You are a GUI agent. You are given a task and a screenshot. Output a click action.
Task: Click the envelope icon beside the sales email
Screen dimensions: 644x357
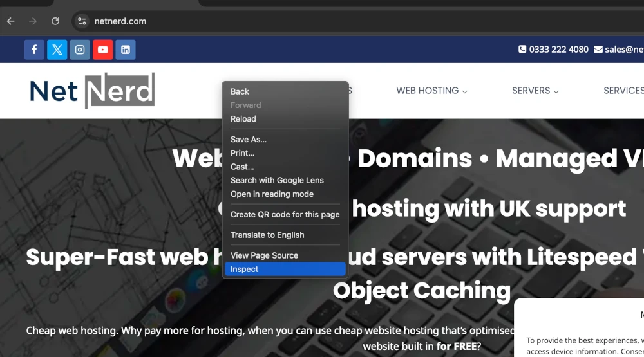(598, 50)
